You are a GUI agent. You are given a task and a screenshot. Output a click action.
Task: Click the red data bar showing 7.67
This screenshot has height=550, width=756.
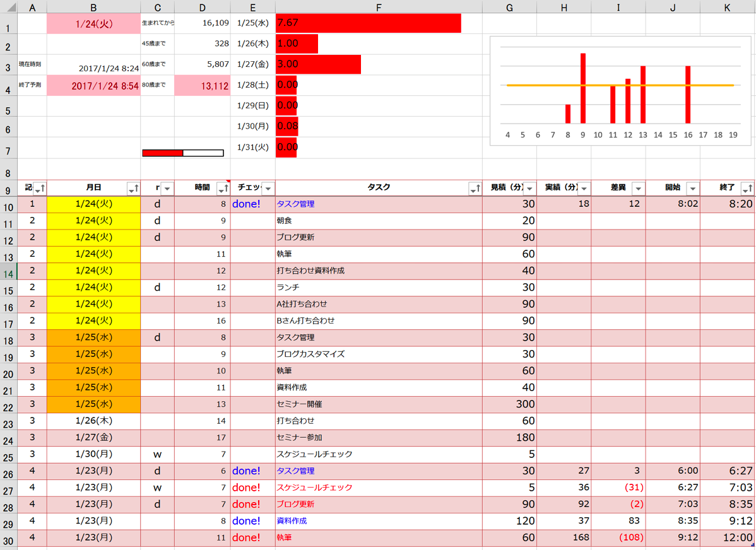(x=369, y=23)
